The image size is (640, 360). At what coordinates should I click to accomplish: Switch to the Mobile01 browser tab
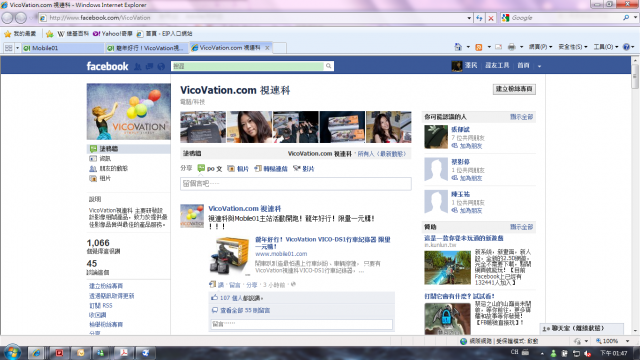coord(62,48)
